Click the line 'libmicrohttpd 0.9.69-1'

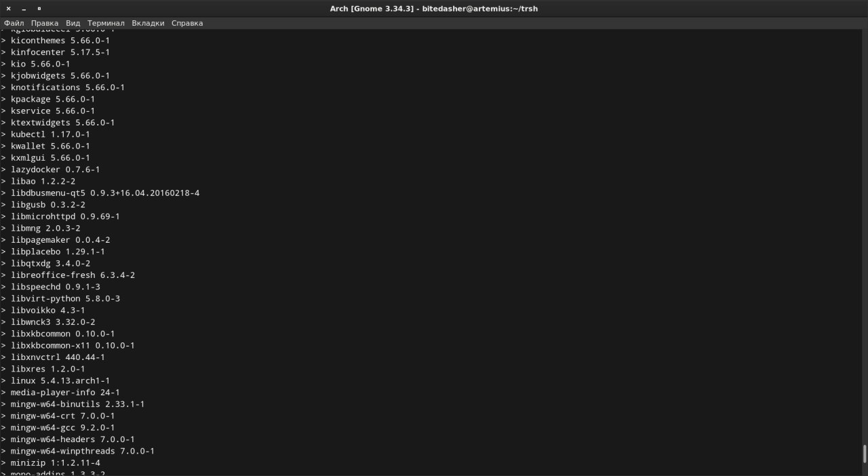pyautogui.click(x=65, y=216)
